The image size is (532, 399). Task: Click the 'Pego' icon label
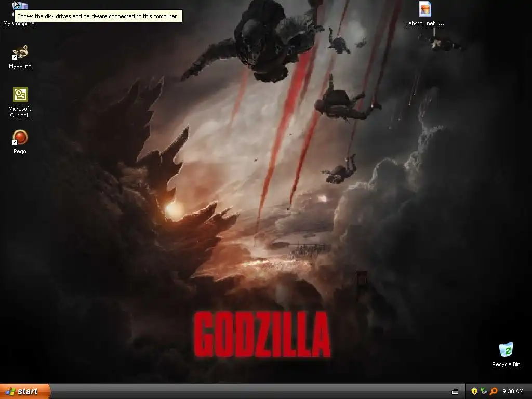click(x=20, y=151)
